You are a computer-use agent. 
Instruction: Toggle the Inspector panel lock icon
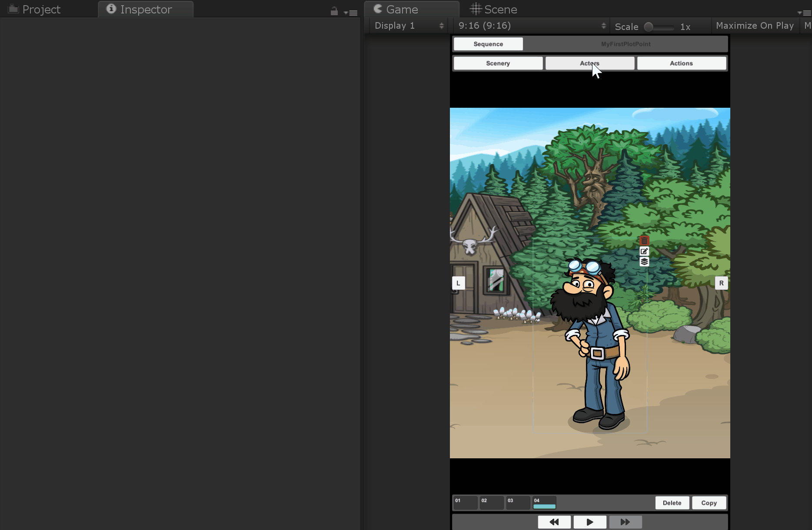[334, 12]
